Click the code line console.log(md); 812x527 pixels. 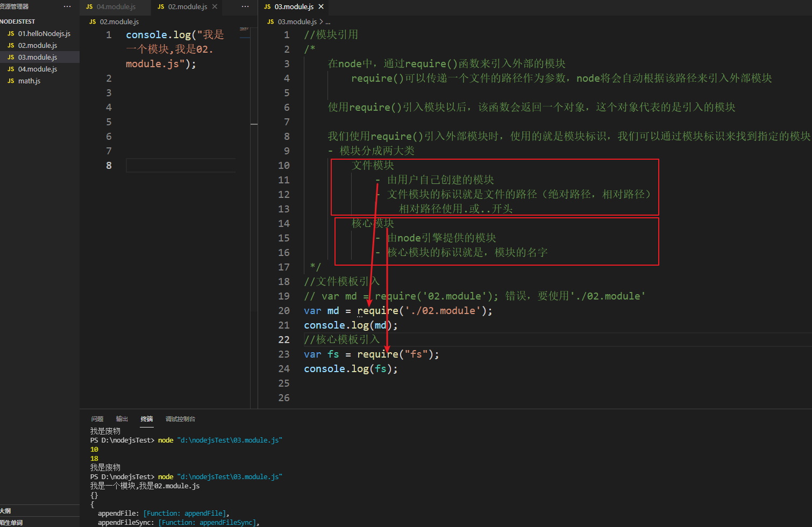tap(351, 325)
